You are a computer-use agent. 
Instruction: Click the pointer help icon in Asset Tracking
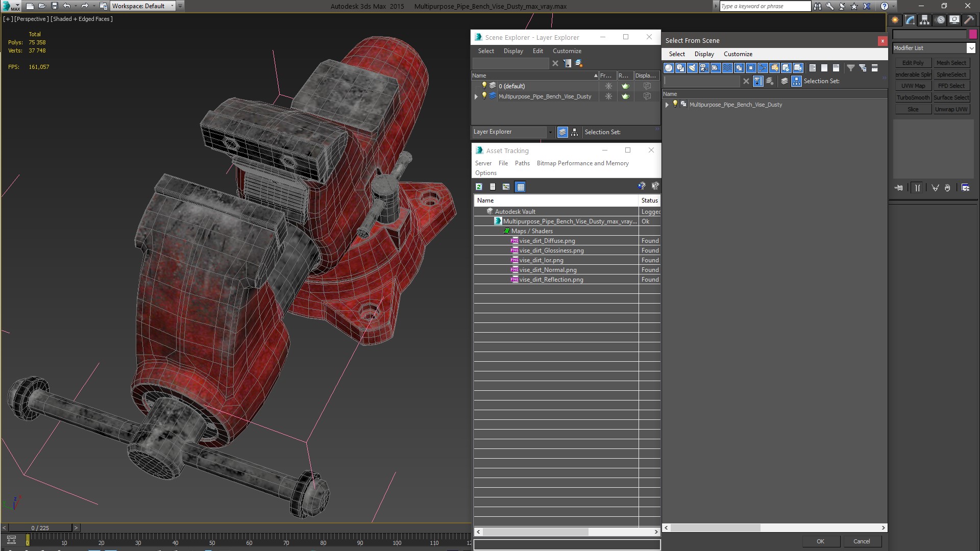[x=655, y=186]
